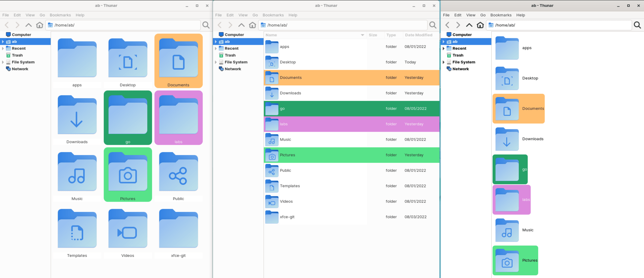Select the Public folder in left window
The height and width of the screenshot is (278, 644).
[178, 175]
